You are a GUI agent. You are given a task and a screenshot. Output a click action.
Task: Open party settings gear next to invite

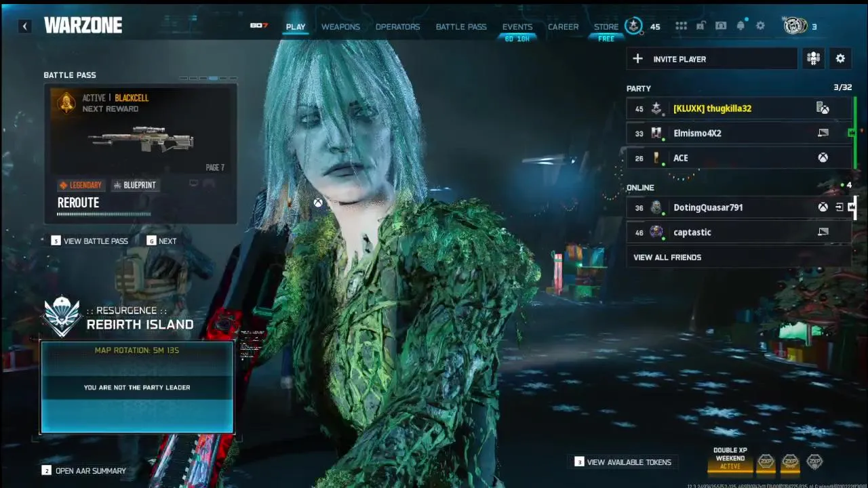click(840, 59)
